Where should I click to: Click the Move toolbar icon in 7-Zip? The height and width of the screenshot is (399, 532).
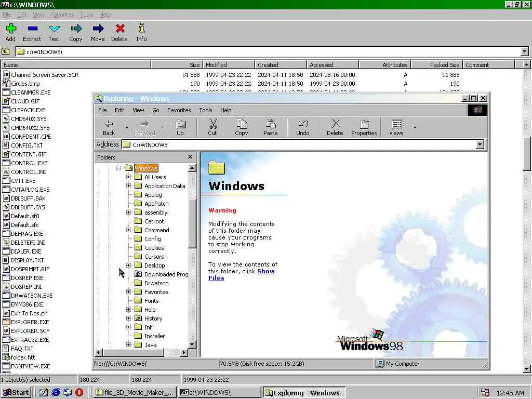pyautogui.click(x=98, y=32)
